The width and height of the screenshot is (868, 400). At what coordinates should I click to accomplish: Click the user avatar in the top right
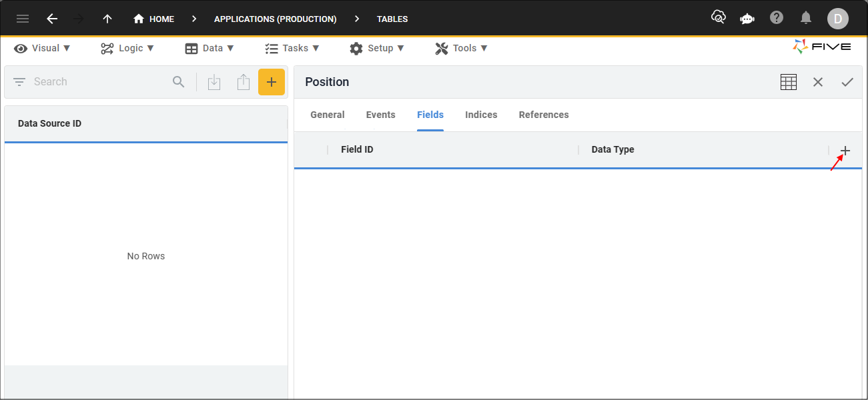838,18
